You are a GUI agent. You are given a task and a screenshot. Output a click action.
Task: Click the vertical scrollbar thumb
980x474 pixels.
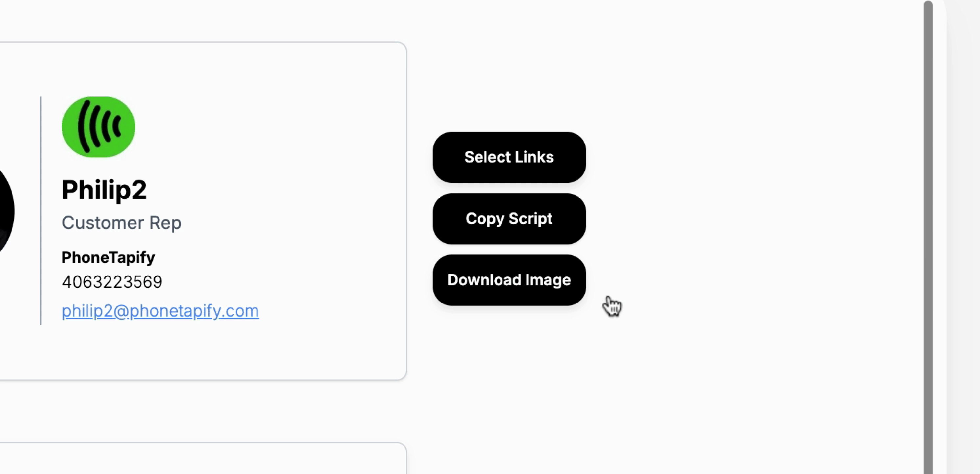tap(928, 237)
